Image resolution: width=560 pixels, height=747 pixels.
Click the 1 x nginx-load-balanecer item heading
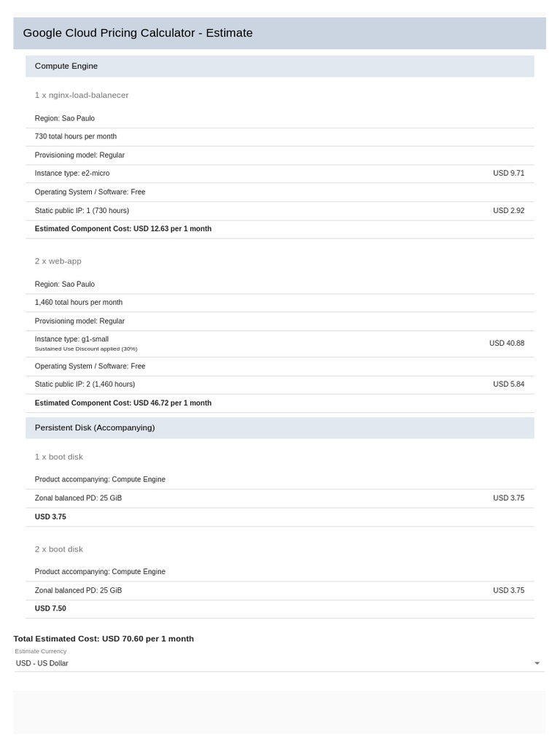82,96
